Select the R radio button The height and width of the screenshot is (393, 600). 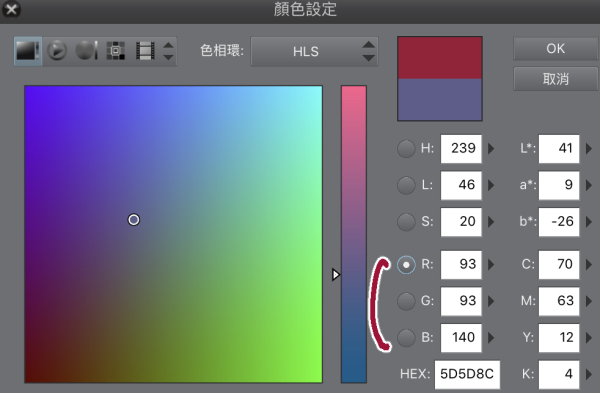[x=406, y=265]
